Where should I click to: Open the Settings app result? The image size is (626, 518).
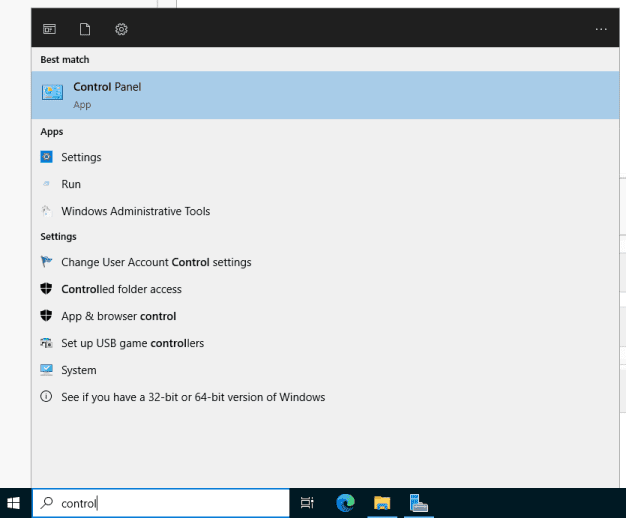pos(325,157)
